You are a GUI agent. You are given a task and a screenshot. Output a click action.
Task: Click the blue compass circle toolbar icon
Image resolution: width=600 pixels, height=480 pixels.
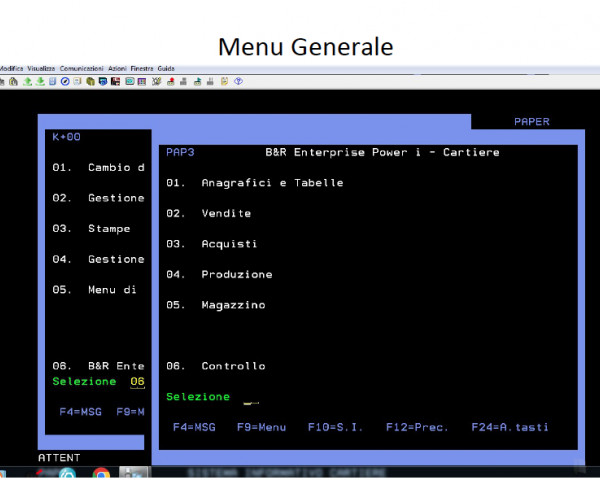point(65,82)
